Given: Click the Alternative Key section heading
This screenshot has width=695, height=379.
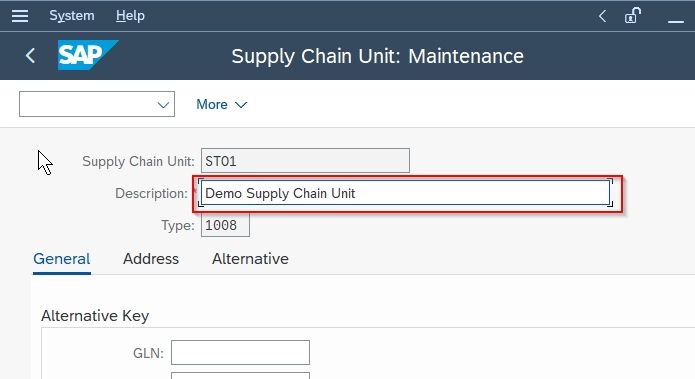Looking at the screenshot, I should point(95,316).
